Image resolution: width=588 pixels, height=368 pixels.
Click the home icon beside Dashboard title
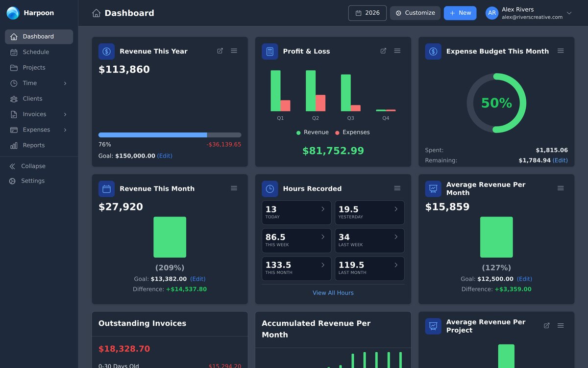(96, 13)
